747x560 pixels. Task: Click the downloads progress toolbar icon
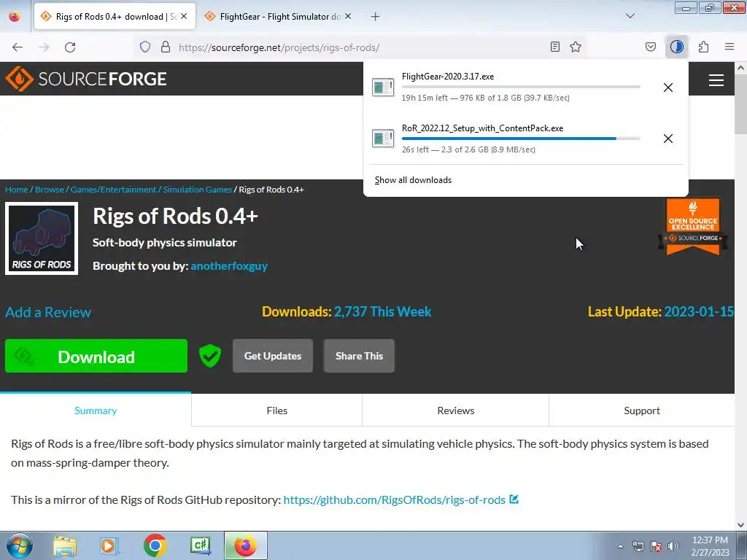coord(676,47)
